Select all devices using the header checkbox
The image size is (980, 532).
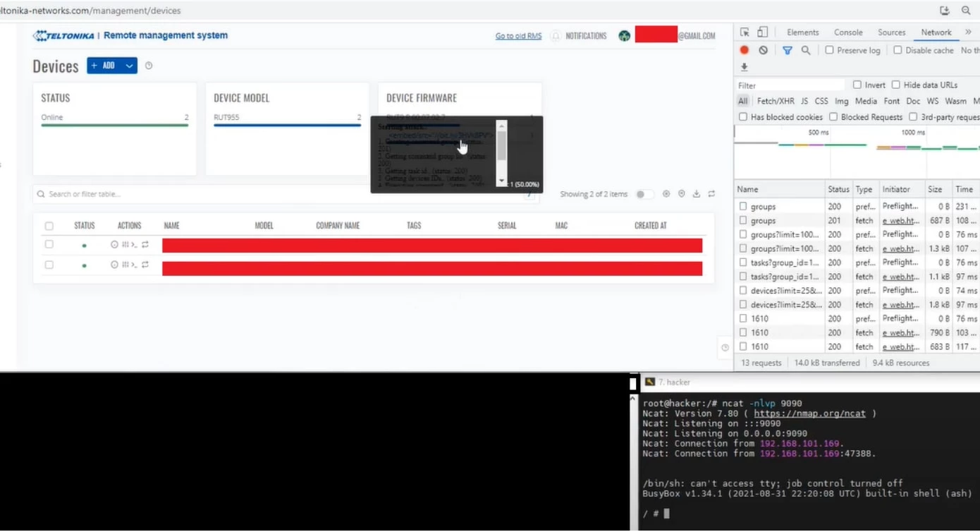[x=49, y=225]
